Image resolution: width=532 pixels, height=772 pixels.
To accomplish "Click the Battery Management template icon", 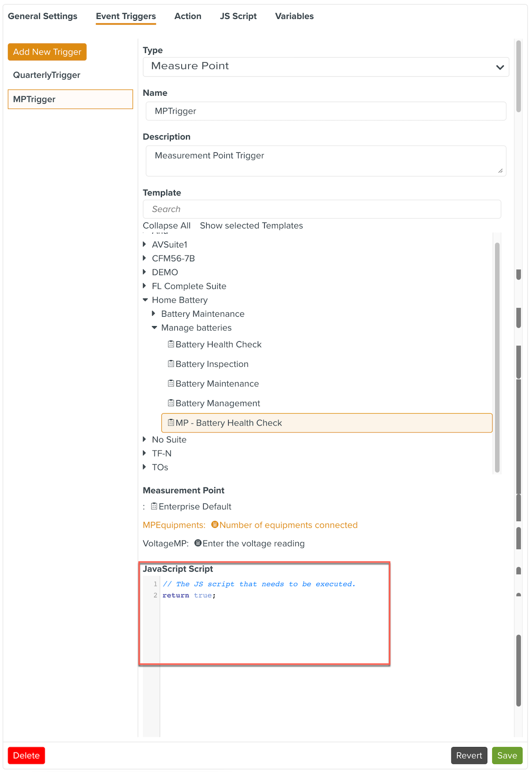I will (x=171, y=403).
